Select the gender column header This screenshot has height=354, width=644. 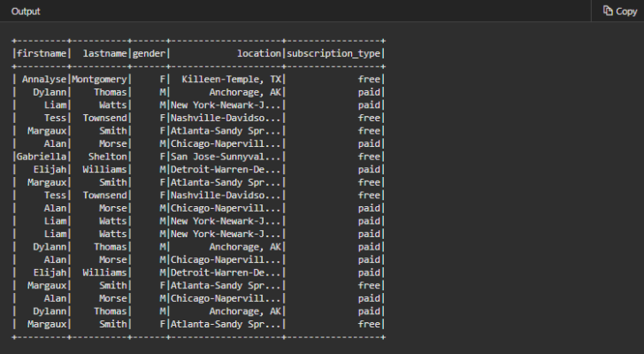coord(148,54)
